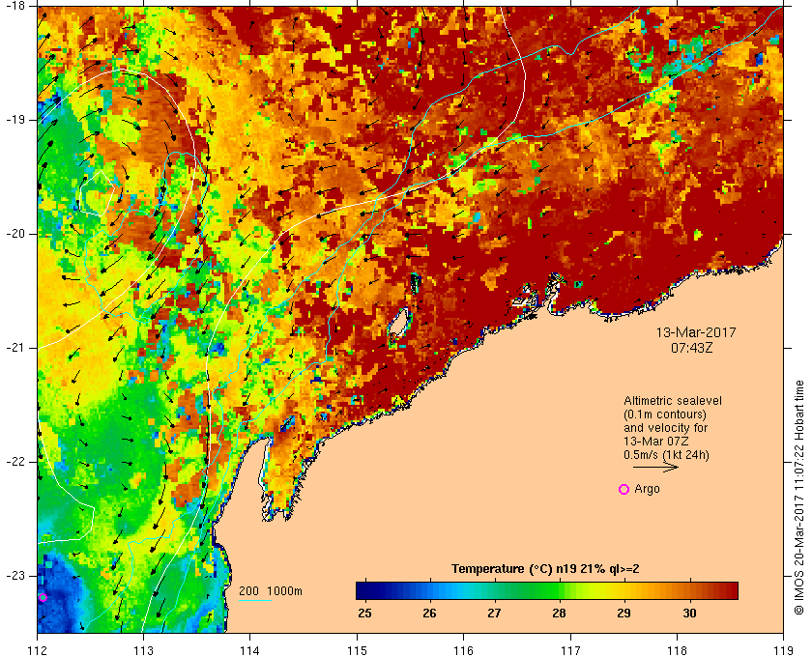The height and width of the screenshot is (657, 812).
Task: Click the colorbar tick label '30'
Action: pyautogui.click(x=689, y=614)
